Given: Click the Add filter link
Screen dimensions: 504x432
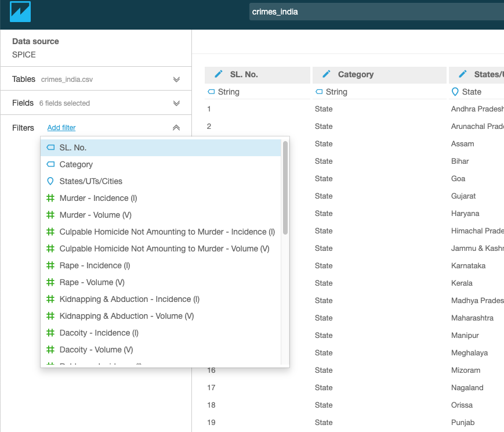Looking at the screenshot, I should (x=61, y=128).
